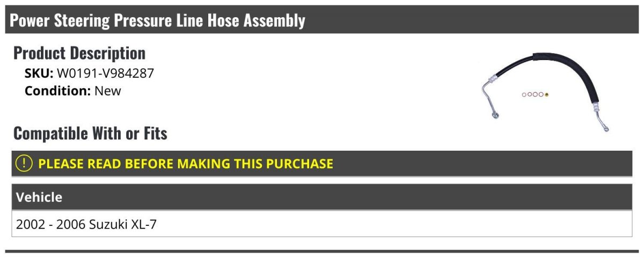
Task: Click the gold washer in the product image
Action: (547, 95)
